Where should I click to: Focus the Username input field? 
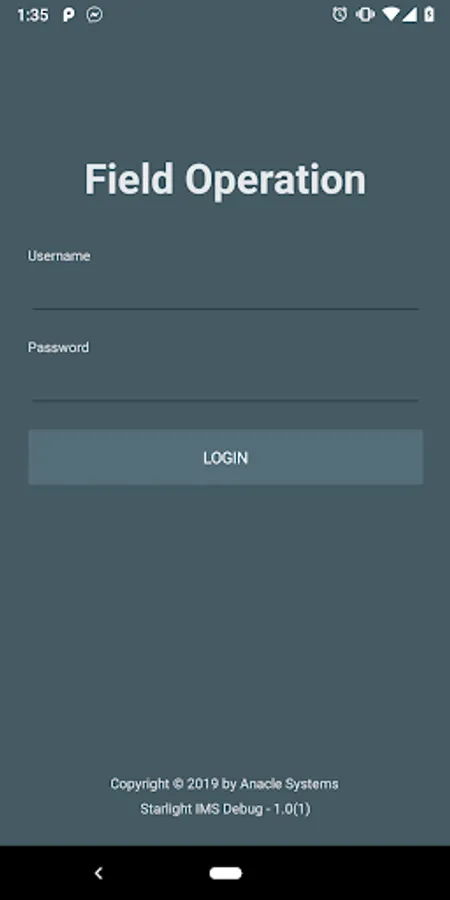(x=225, y=290)
